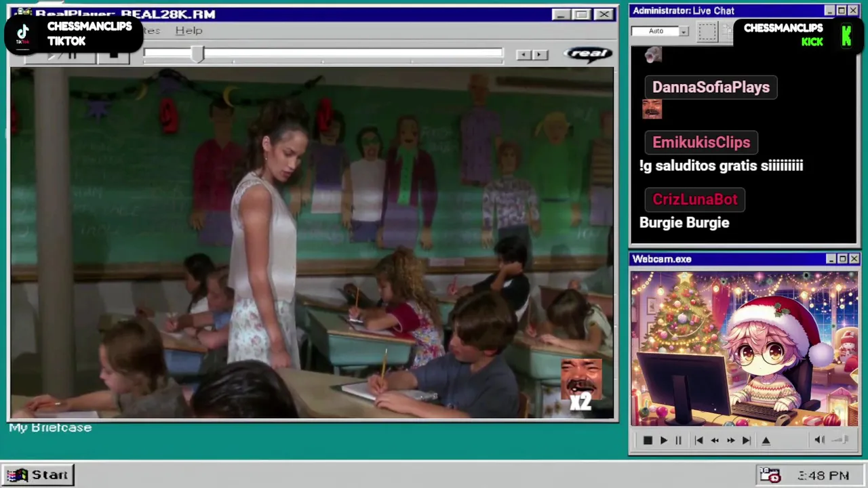Click the eject button in Webcam.exe
Image resolution: width=868 pixels, height=488 pixels.
(x=766, y=441)
